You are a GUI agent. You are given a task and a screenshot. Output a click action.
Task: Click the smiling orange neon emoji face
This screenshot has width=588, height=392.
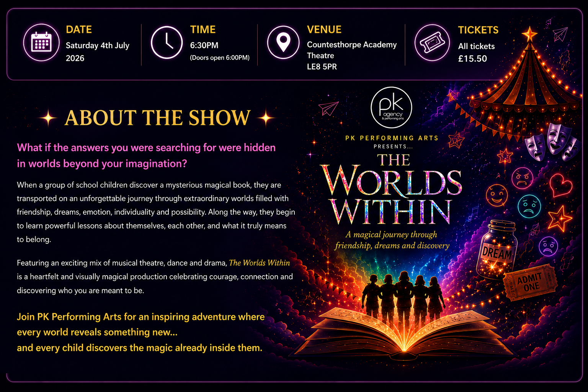pos(497,195)
